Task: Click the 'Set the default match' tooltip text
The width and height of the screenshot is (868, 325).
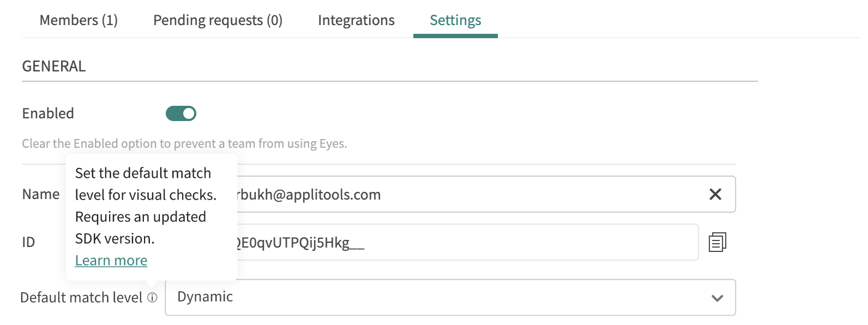Action: point(146,206)
